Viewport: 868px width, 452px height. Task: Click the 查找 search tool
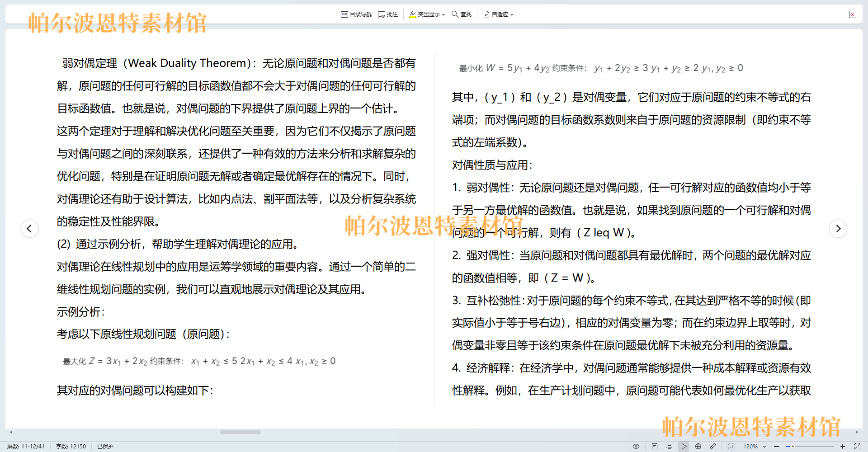(462, 14)
